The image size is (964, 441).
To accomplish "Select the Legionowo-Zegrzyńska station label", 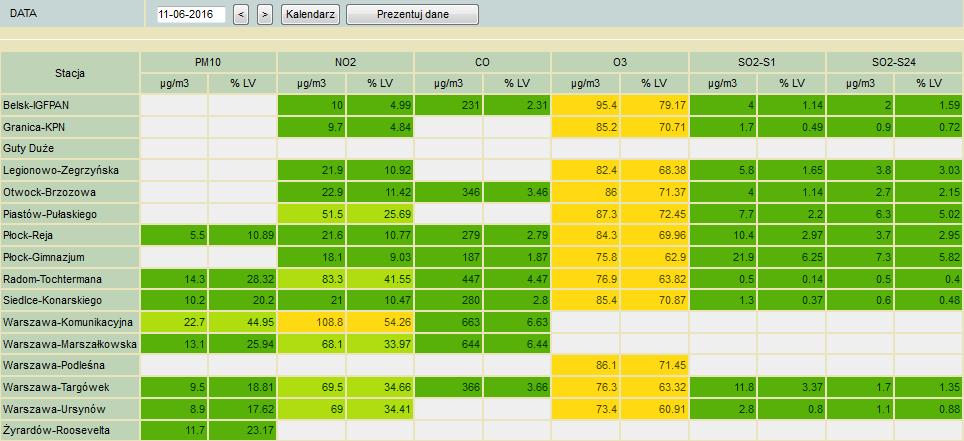I will coord(70,170).
